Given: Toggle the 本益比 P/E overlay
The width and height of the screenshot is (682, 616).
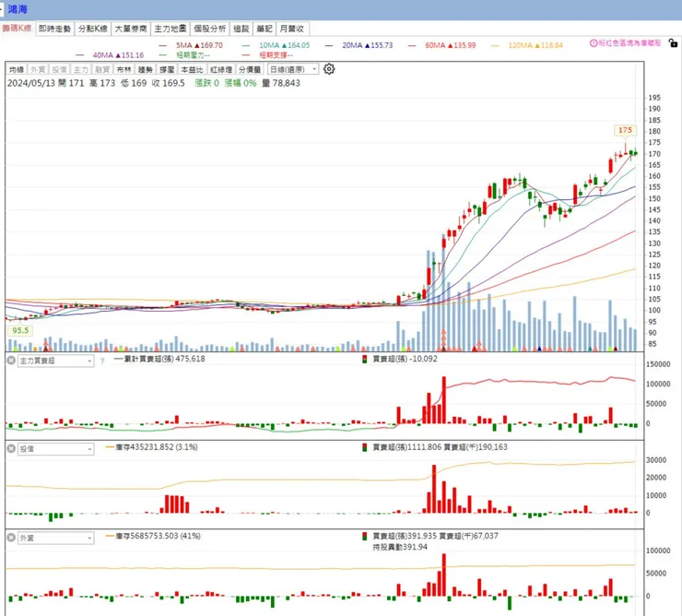Looking at the screenshot, I should click(192, 70).
